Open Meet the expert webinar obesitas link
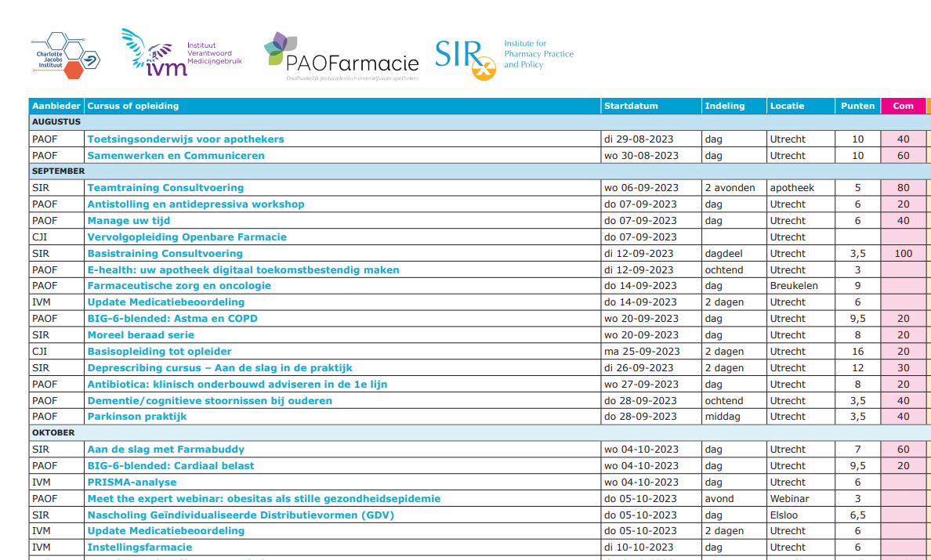The width and height of the screenshot is (931, 560). click(263, 499)
